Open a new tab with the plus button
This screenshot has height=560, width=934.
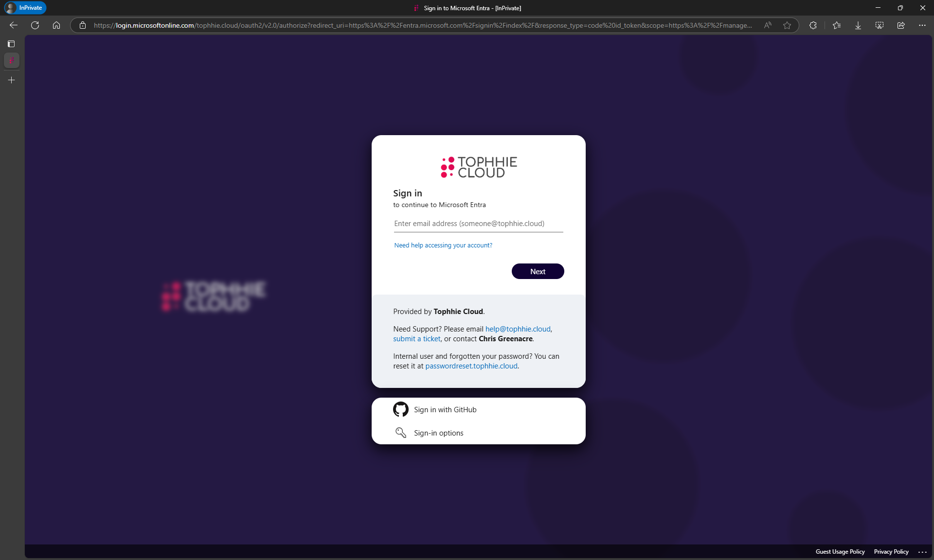12,80
